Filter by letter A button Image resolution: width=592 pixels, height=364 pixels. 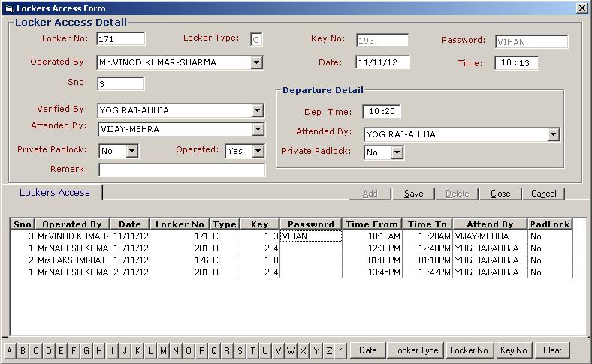[10, 351]
